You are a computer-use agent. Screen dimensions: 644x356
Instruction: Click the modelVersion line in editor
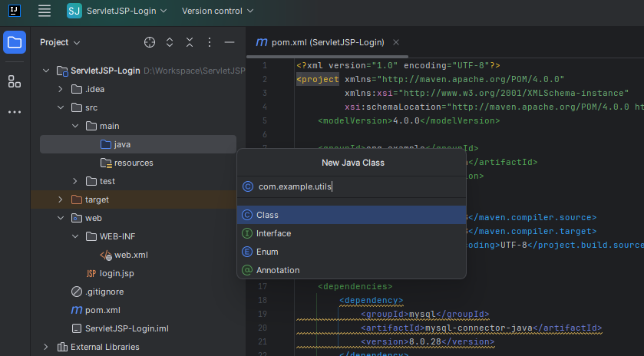coord(408,120)
